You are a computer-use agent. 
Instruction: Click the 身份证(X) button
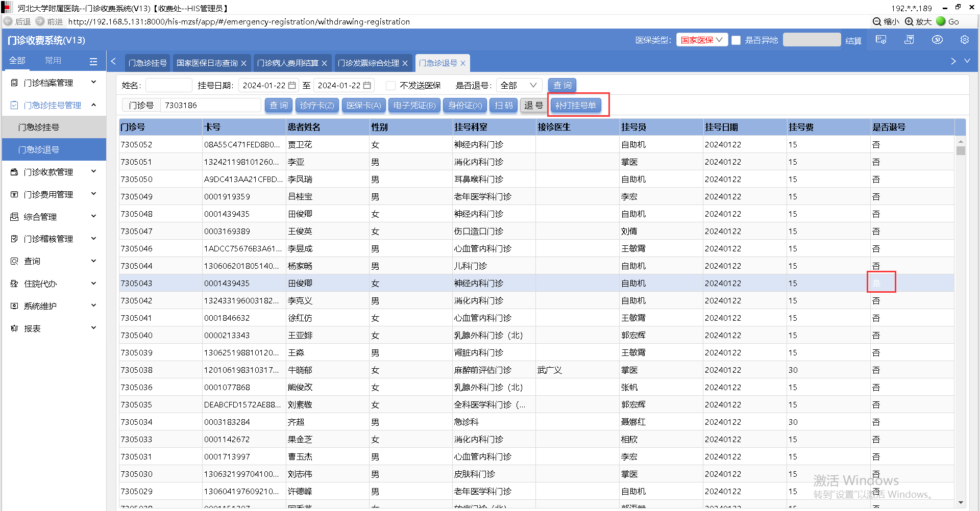pyautogui.click(x=464, y=105)
